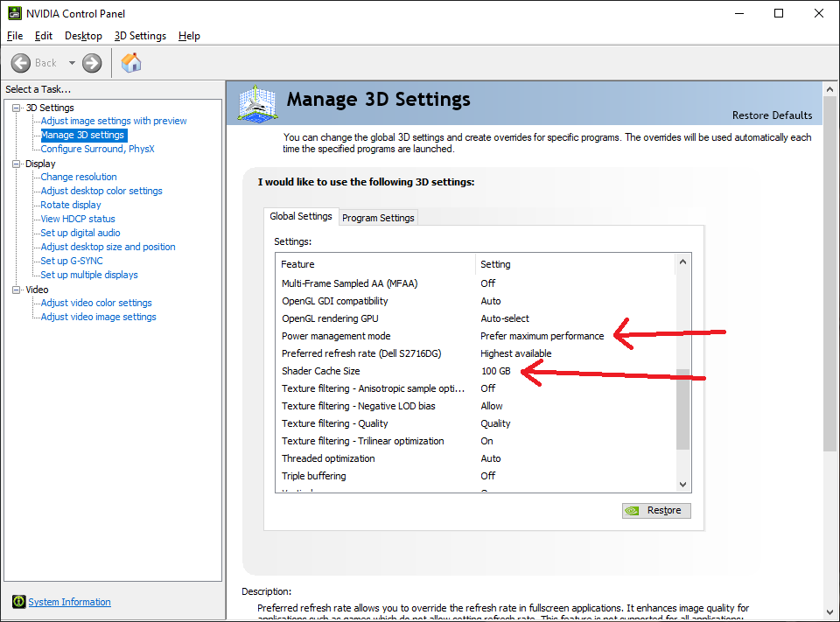The image size is (840, 622).
Task: Click the settings list scroll down arrow
Action: tap(683, 484)
